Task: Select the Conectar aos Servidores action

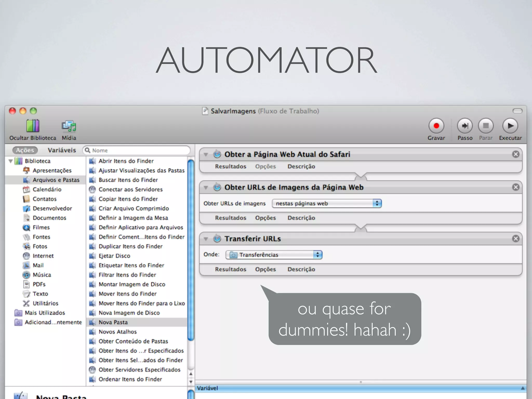Action: click(126, 189)
